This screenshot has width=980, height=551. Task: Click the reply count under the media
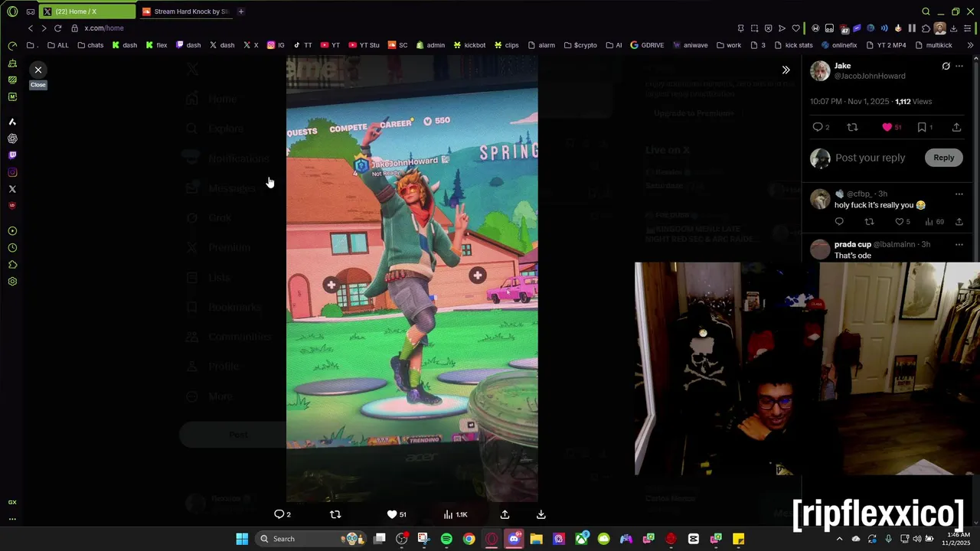coord(283,514)
